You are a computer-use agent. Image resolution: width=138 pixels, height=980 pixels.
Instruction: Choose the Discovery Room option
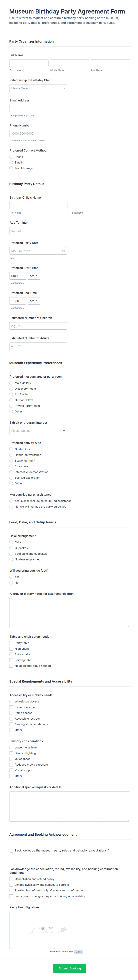(x=11, y=389)
